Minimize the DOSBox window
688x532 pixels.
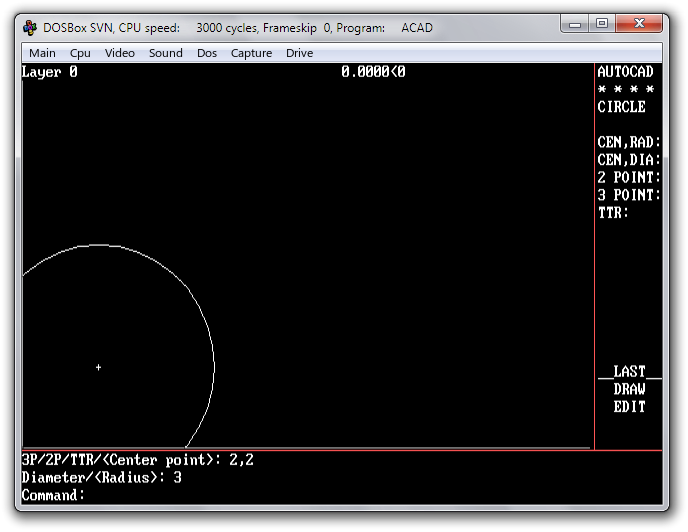coord(575,24)
